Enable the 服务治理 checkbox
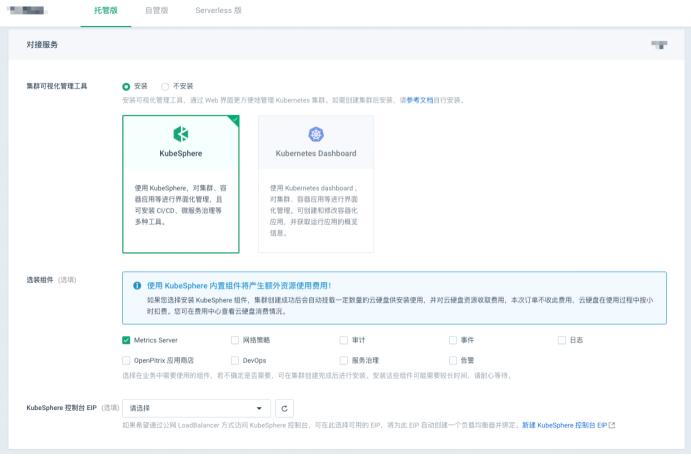The height and width of the screenshot is (456, 691). [344, 360]
